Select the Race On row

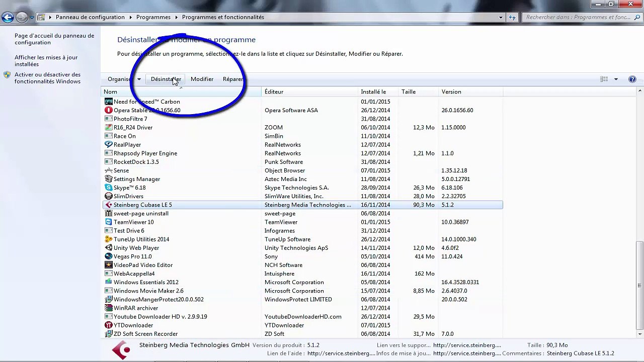pos(302,136)
